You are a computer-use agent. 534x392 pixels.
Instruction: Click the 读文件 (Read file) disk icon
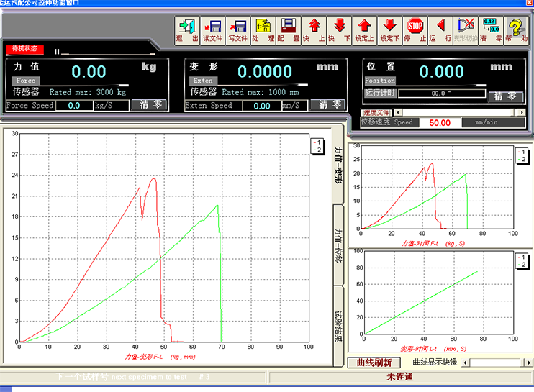[214, 29]
